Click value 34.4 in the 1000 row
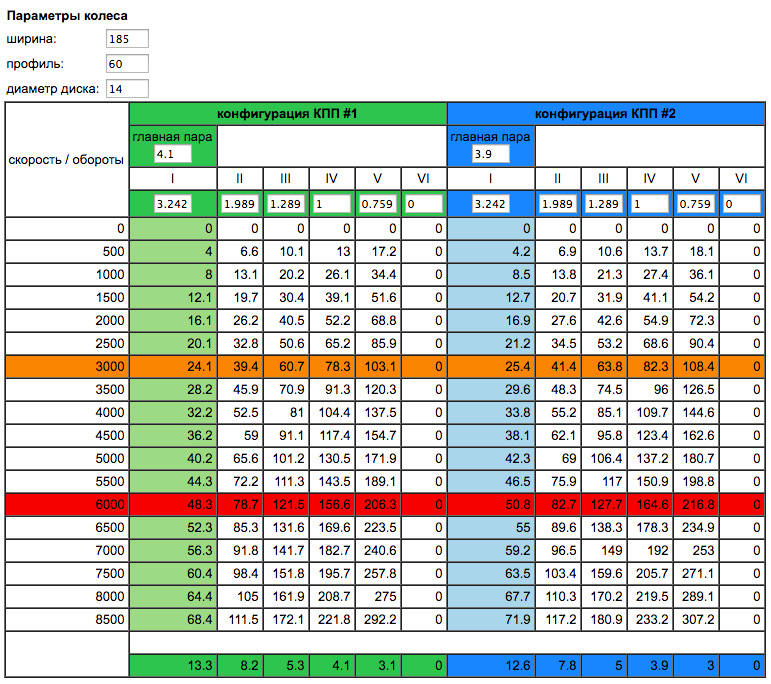Image resolution: width=771 pixels, height=684 pixels. [384, 274]
